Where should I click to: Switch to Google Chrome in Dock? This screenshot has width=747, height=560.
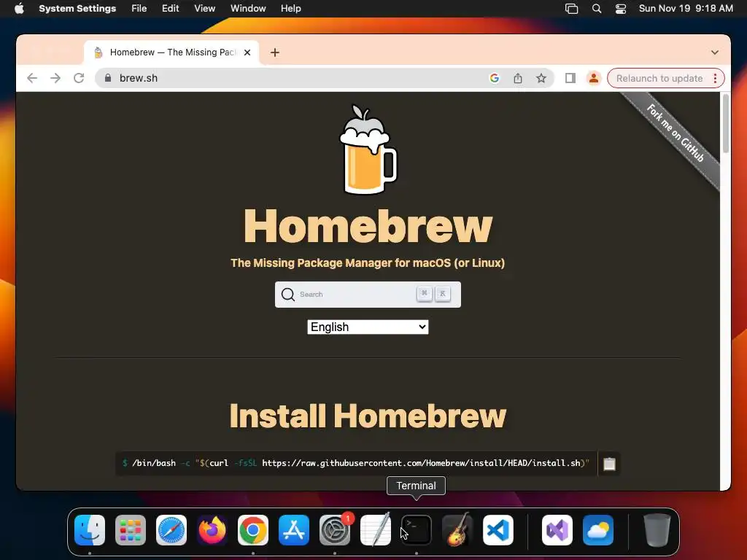[x=253, y=530]
